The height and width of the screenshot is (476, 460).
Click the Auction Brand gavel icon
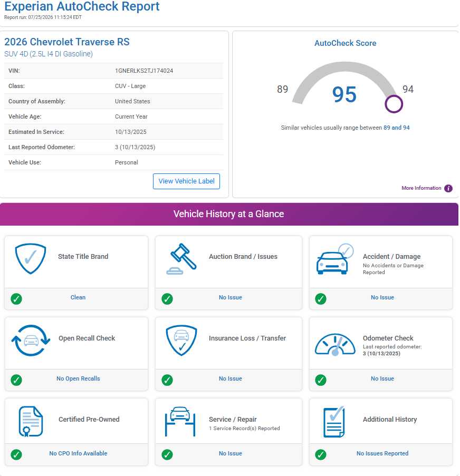[x=181, y=259]
